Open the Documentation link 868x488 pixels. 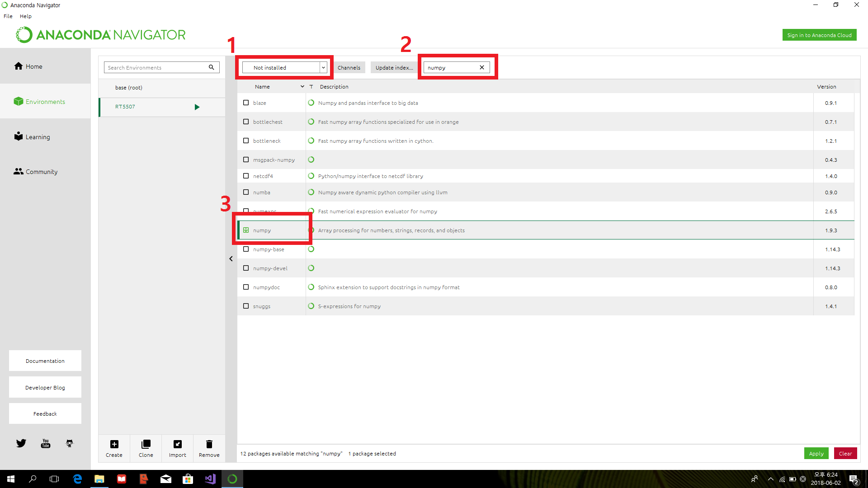coord(45,361)
